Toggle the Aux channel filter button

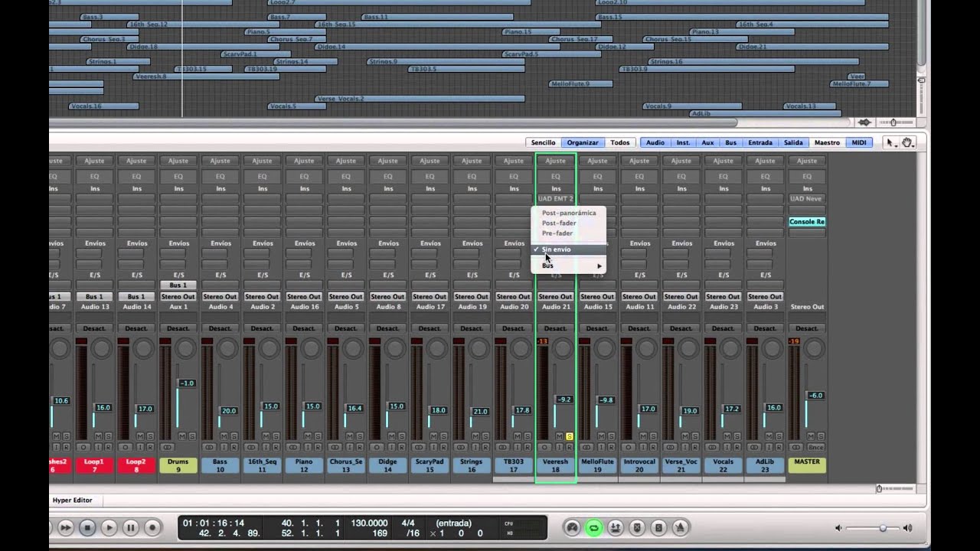click(x=707, y=142)
